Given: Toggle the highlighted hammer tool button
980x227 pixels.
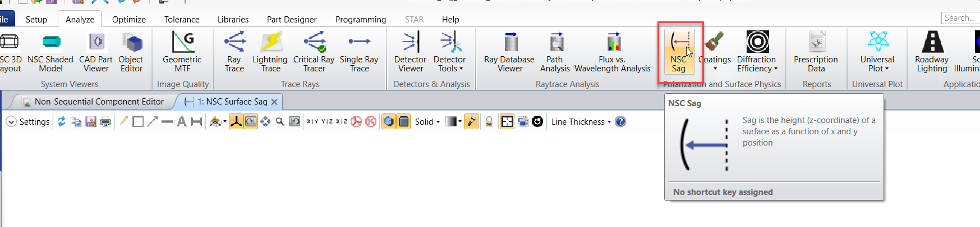Looking at the screenshot, I should click(x=472, y=121).
